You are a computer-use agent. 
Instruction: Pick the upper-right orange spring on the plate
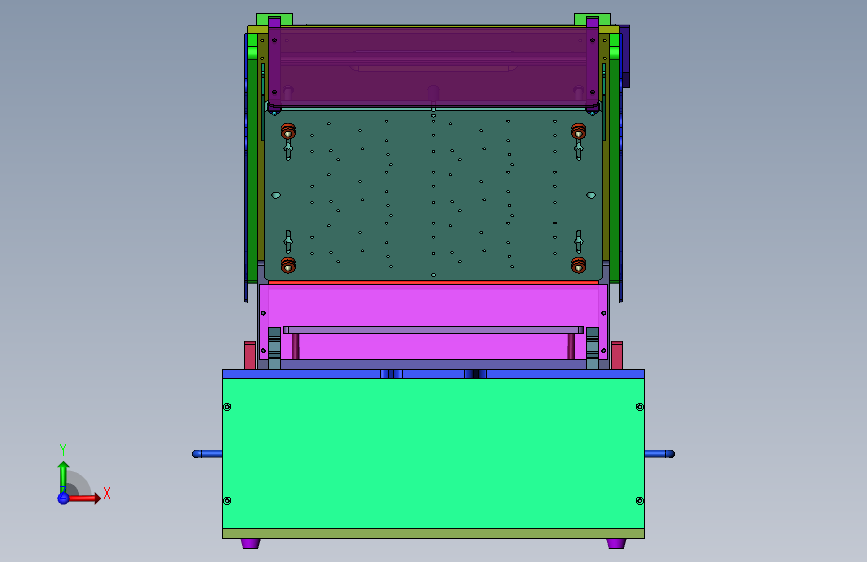(x=578, y=132)
